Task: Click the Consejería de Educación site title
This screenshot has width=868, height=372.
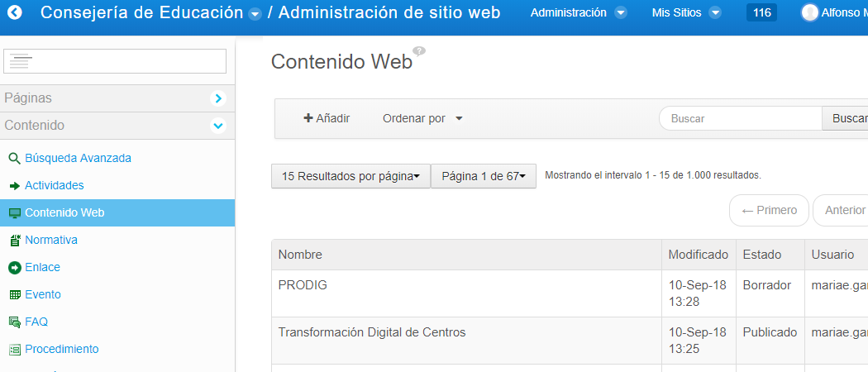Action: (141, 12)
